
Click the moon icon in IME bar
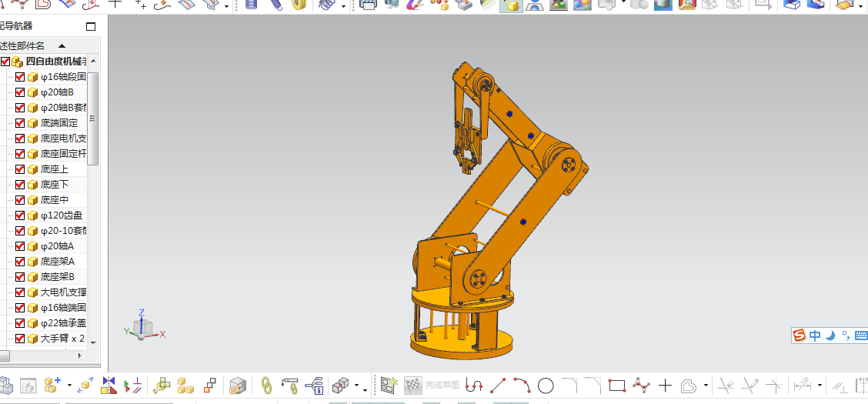pyautogui.click(x=830, y=336)
